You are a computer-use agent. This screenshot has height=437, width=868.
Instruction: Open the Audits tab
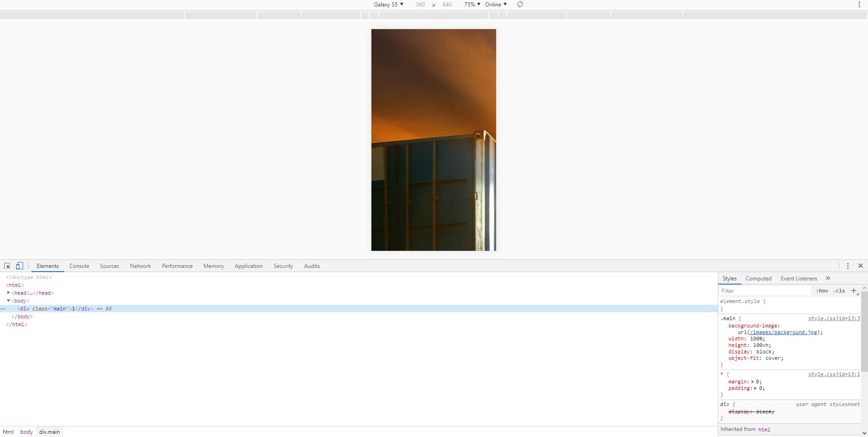pyautogui.click(x=312, y=266)
